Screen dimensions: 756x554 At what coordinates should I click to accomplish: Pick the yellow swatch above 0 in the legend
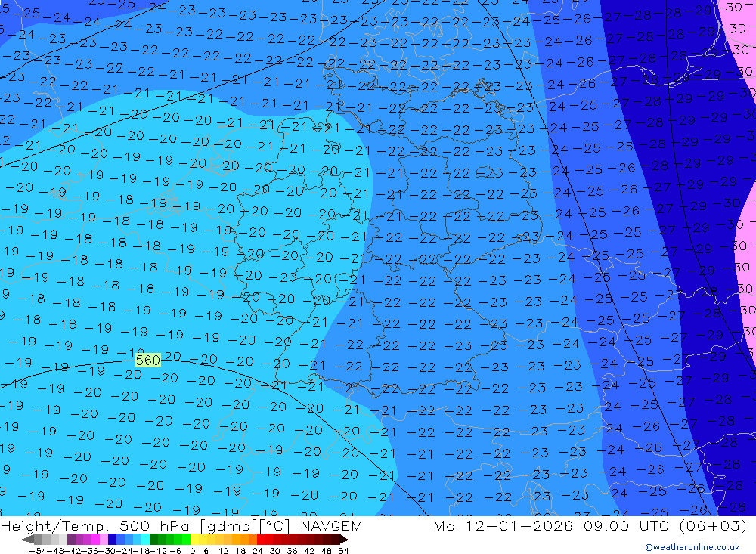pos(195,540)
